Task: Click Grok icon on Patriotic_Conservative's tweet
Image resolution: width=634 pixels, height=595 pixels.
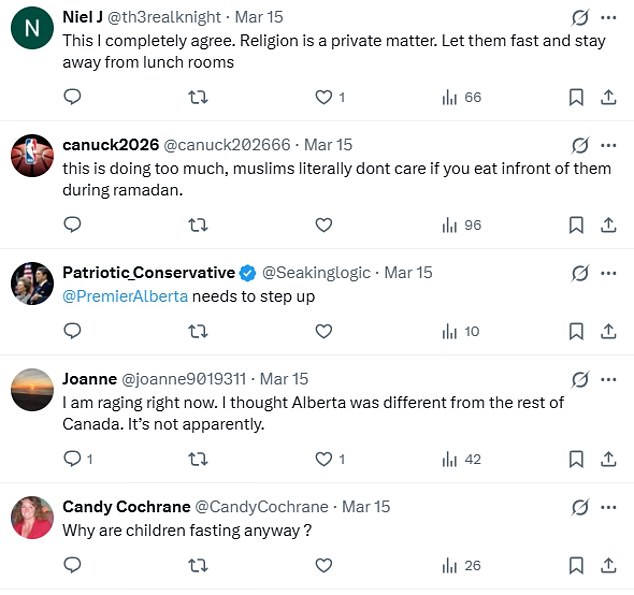Action: (579, 273)
